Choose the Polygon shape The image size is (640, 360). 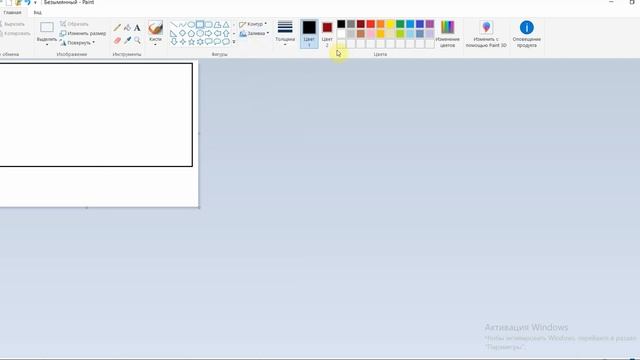(217, 24)
